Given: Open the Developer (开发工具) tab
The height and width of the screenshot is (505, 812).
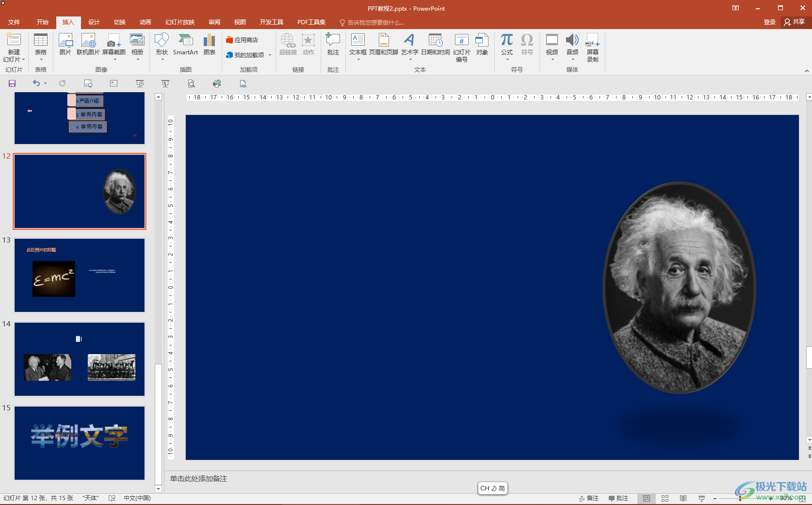Looking at the screenshot, I should click(272, 22).
